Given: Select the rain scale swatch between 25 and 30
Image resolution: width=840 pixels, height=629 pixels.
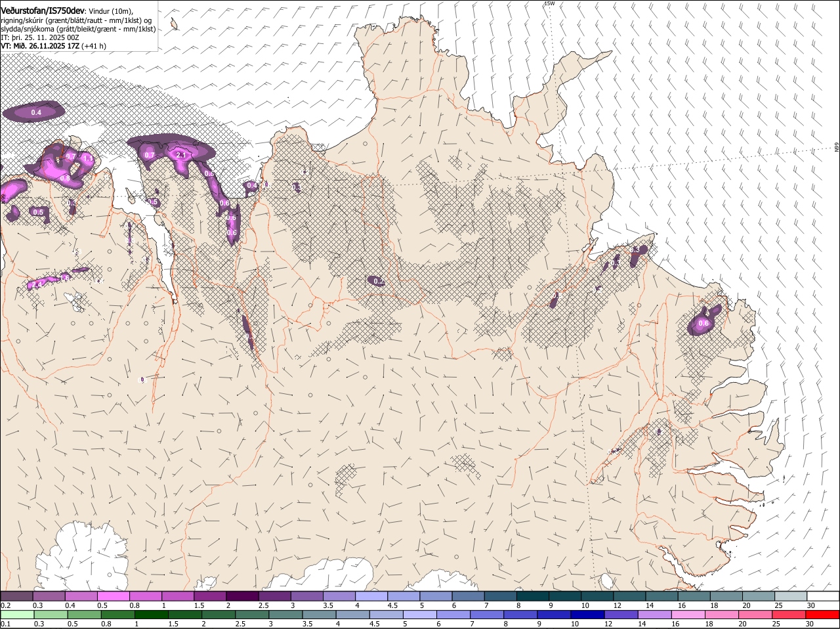Looking at the screenshot, I should [790, 615].
